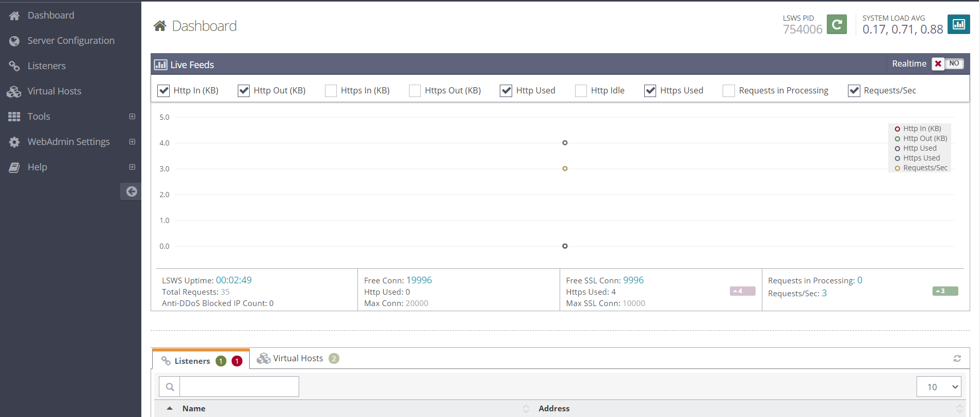980x417 pixels.
Task: Click the Https Used badge showing 4
Action: tap(742, 291)
